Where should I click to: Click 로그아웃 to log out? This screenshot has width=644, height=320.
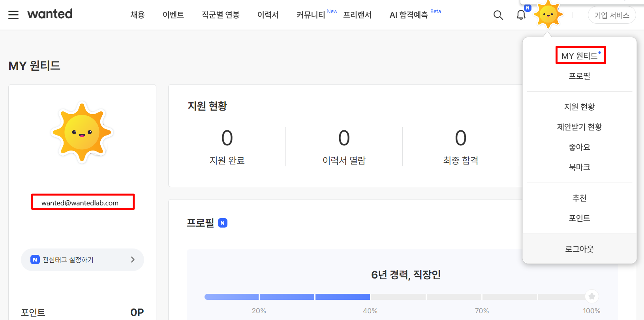(x=580, y=249)
